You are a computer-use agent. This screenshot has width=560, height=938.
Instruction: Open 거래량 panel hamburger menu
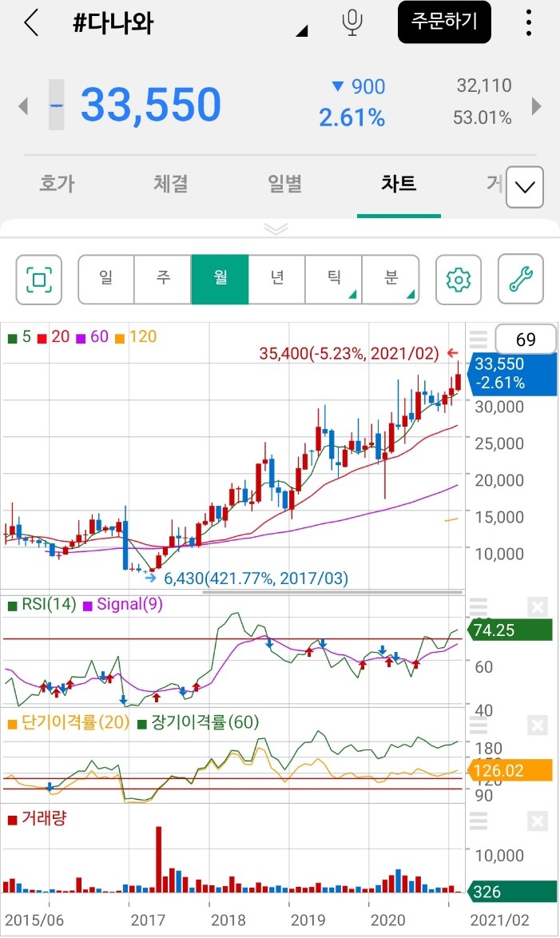point(478,821)
